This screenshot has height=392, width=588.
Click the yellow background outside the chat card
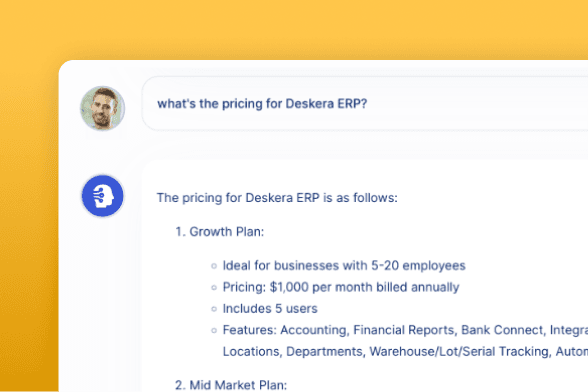point(292,28)
